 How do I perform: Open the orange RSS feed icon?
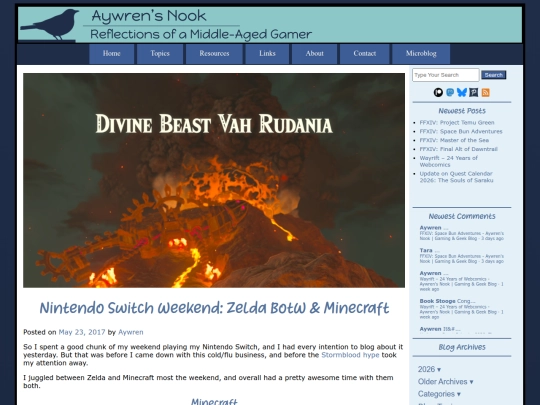[486, 92]
